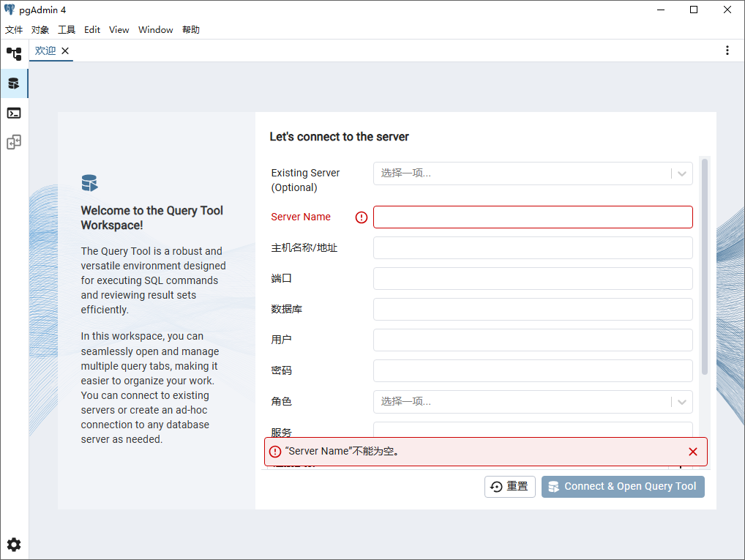Image resolution: width=745 pixels, height=560 pixels.
Task: Open the Window menu
Action: tap(155, 30)
